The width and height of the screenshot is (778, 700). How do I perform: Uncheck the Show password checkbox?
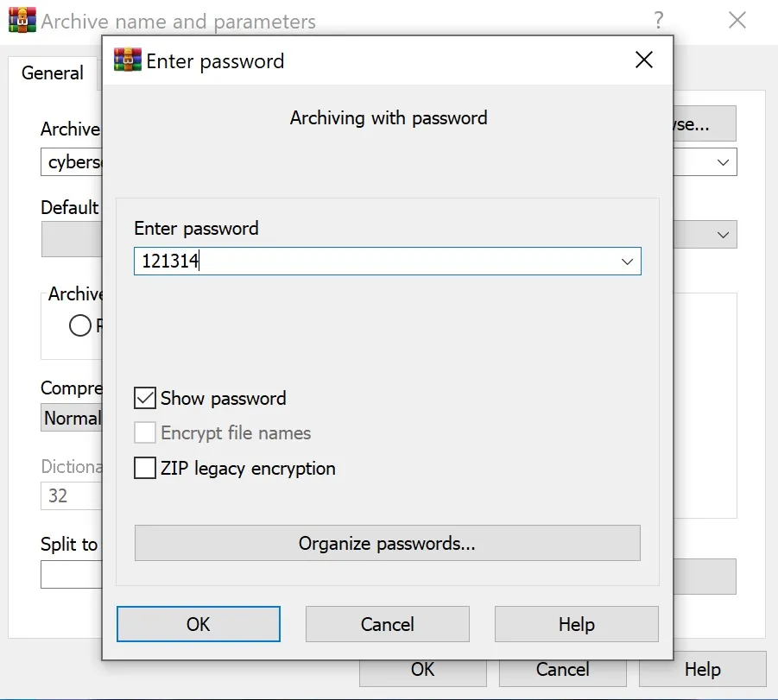[x=145, y=399]
